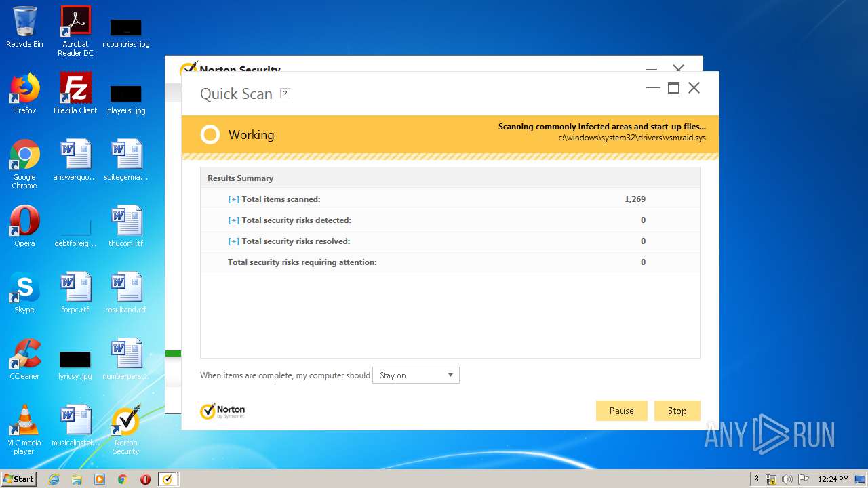The height and width of the screenshot is (488, 868).
Task: Select forpc.rtf document icon
Action: coord(75,293)
